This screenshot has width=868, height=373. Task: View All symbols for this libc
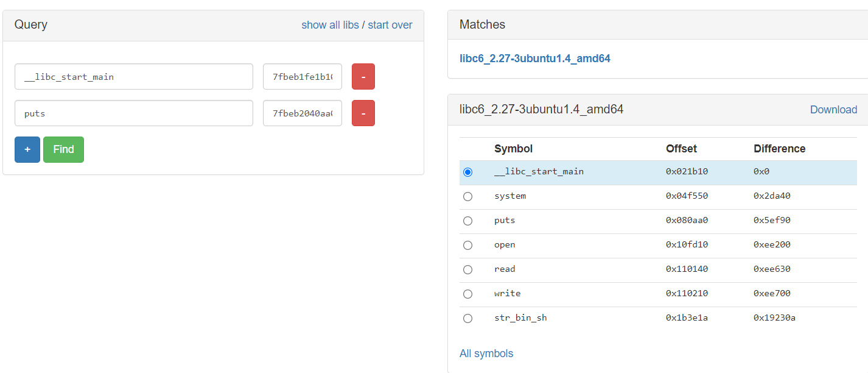[486, 353]
